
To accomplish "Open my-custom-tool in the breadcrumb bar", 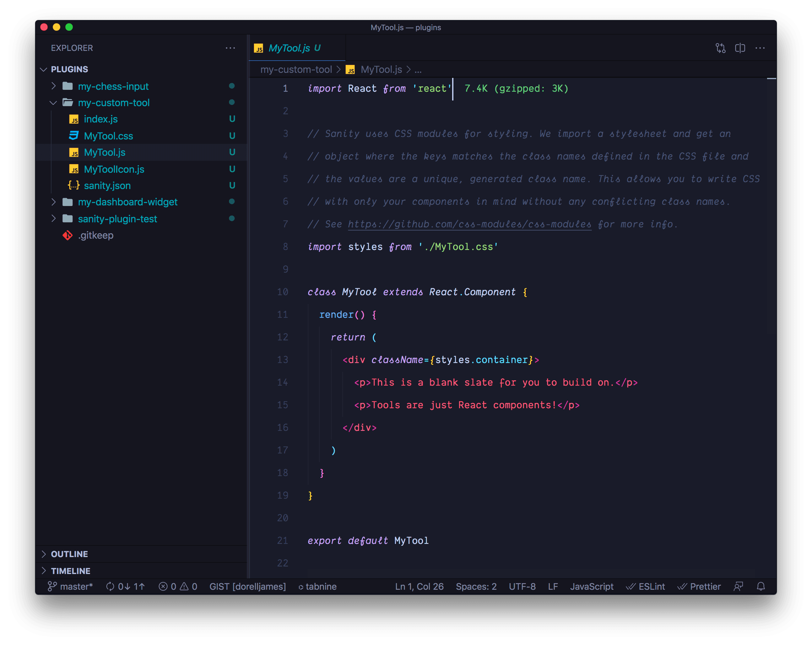I will [x=296, y=70].
